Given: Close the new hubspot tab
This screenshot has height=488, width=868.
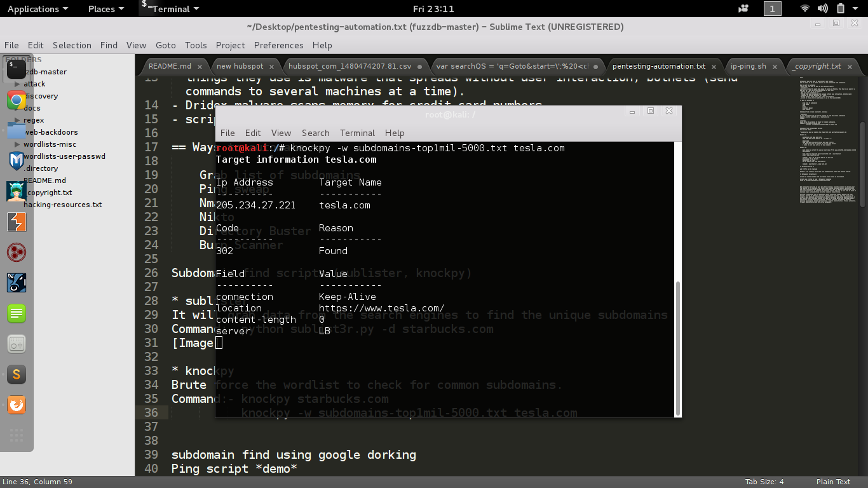Looking at the screenshot, I should (271, 66).
